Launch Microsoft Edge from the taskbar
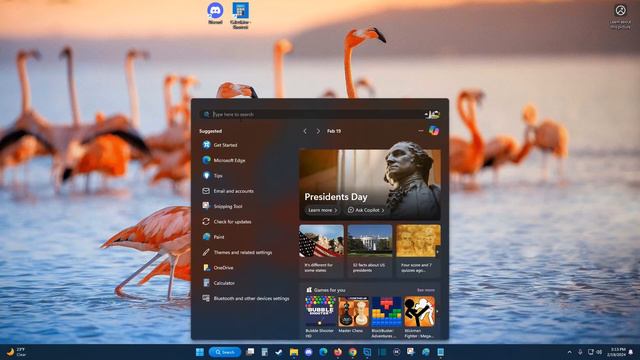 coord(323,352)
